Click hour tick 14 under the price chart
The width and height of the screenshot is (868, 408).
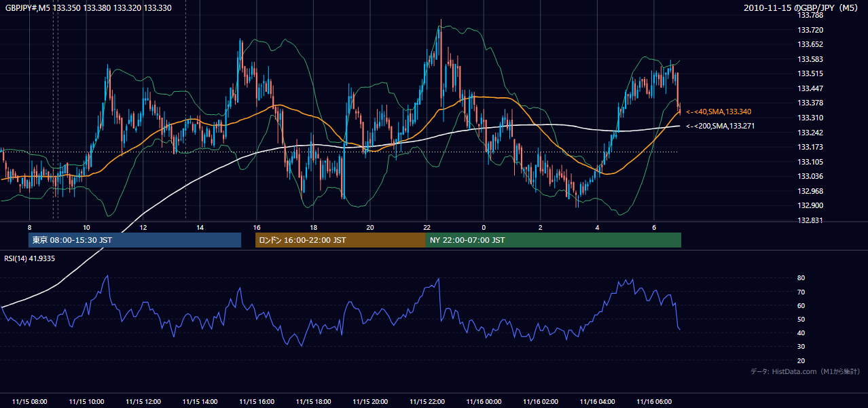(x=200, y=227)
